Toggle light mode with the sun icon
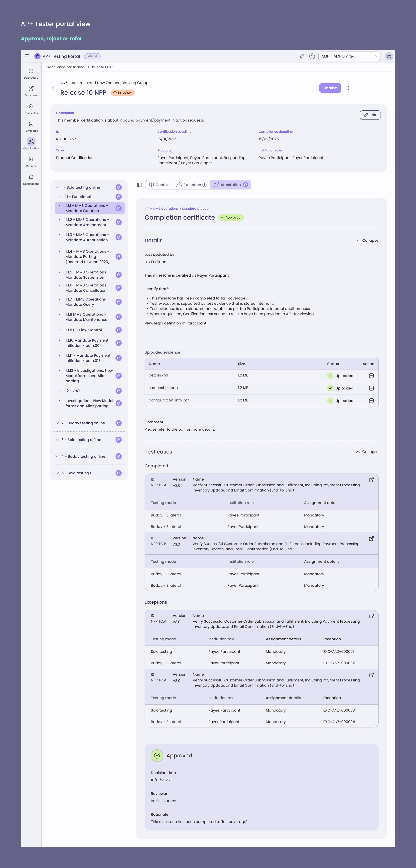This screenshot has width=416, height=868. pyautogui.click(x=301, y=56)
